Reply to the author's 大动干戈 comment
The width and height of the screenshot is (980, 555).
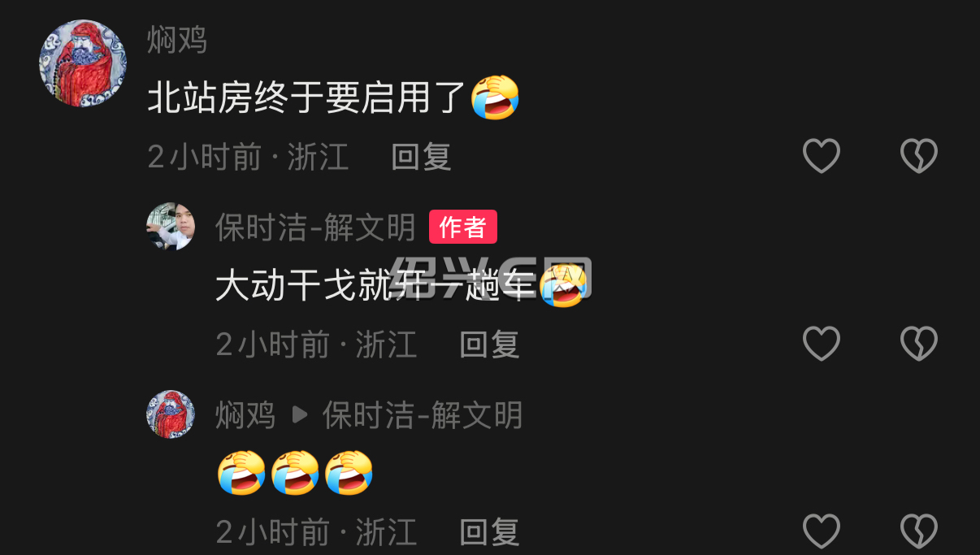[x=489, y=345]
